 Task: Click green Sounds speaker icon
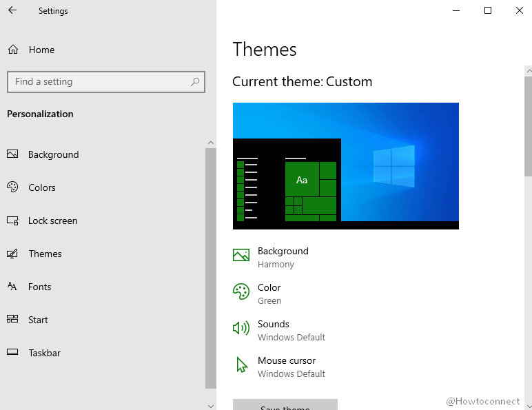[x=241, y=328]
